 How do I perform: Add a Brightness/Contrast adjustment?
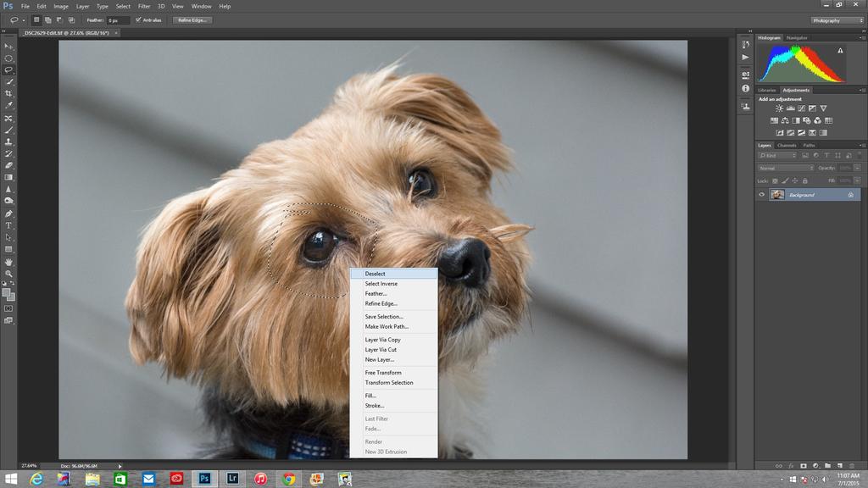(x=779, y=108)
